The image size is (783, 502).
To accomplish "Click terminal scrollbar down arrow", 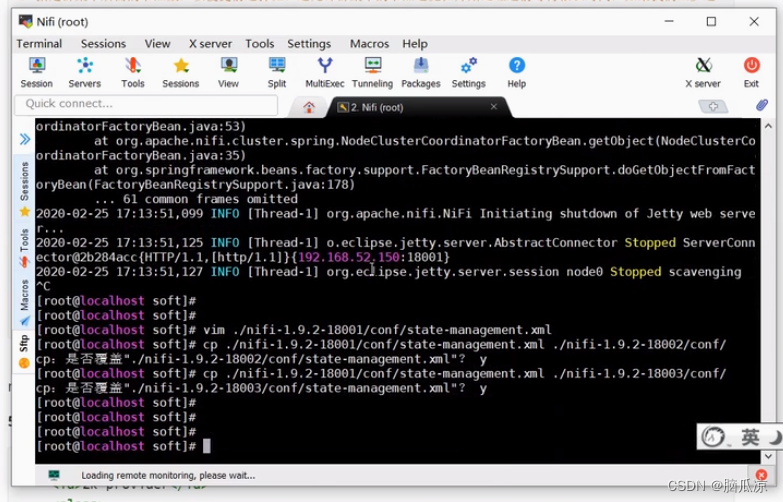I will (768, 456).
